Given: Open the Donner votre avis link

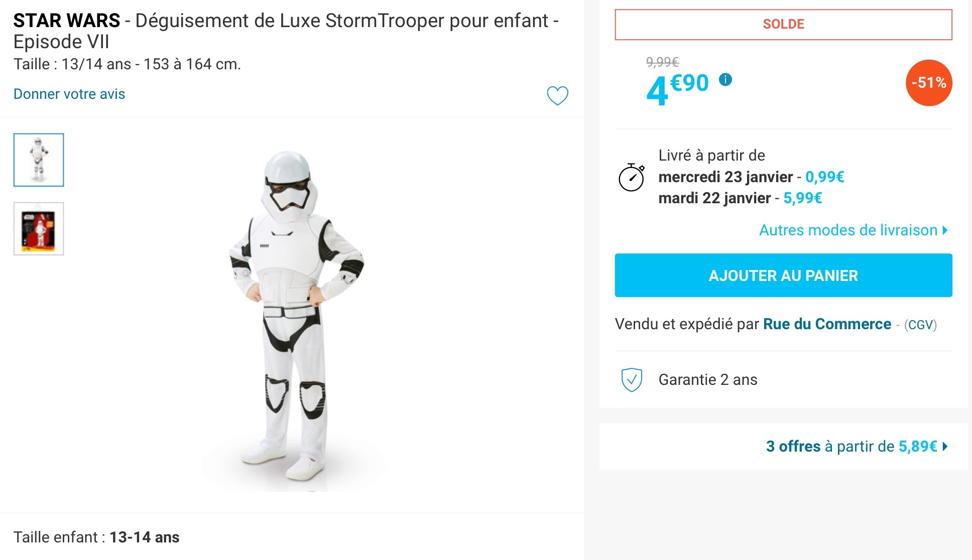Looking at the screenshot, I should [69, 94].
